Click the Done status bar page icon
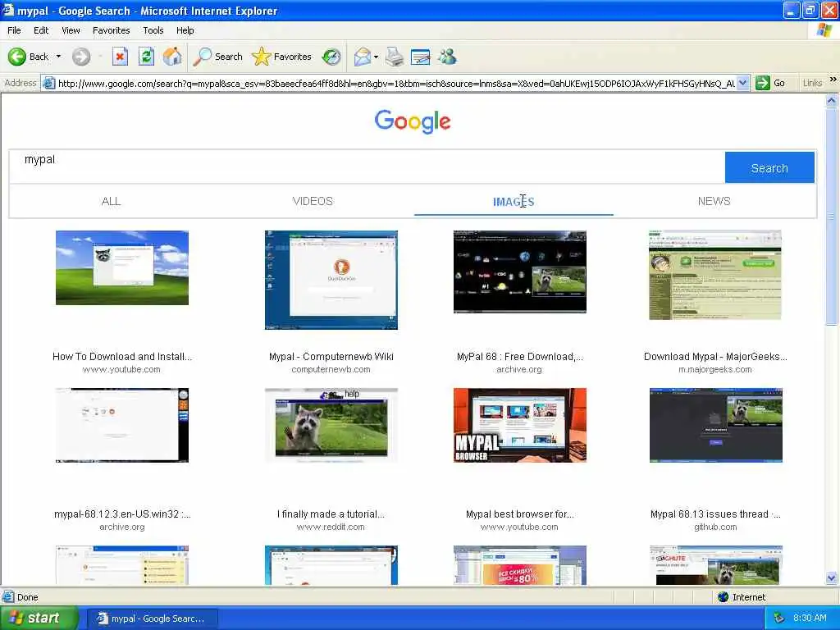This screenshot has height=630, width=840. coord(8,597)
